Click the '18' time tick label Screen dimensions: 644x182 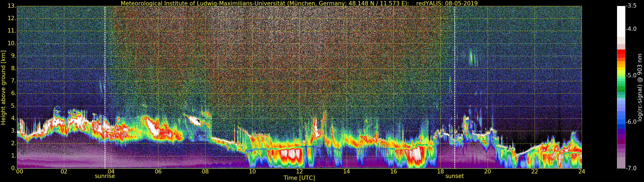(x=440, y=171)
